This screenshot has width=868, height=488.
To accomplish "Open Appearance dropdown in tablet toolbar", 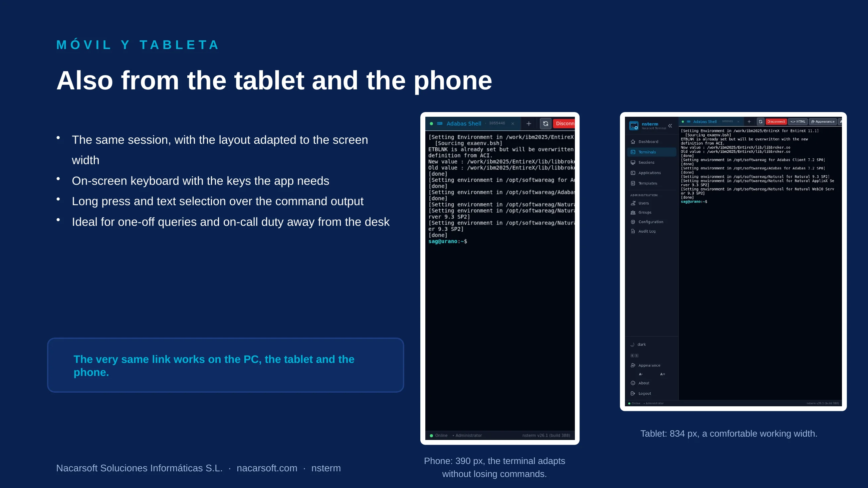I will pyautogui.click(x=823, y=121).
